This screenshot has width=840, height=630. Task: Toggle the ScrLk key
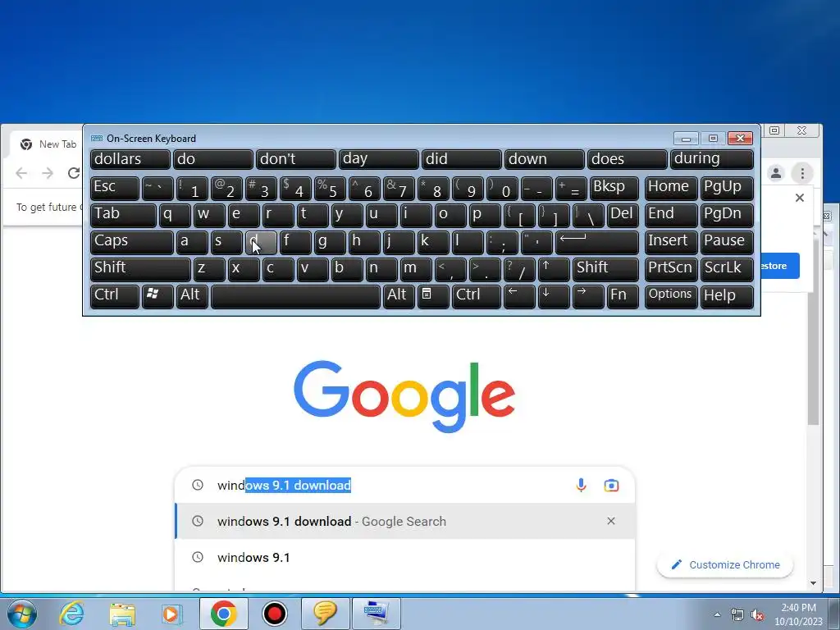[x=727, y=269]
